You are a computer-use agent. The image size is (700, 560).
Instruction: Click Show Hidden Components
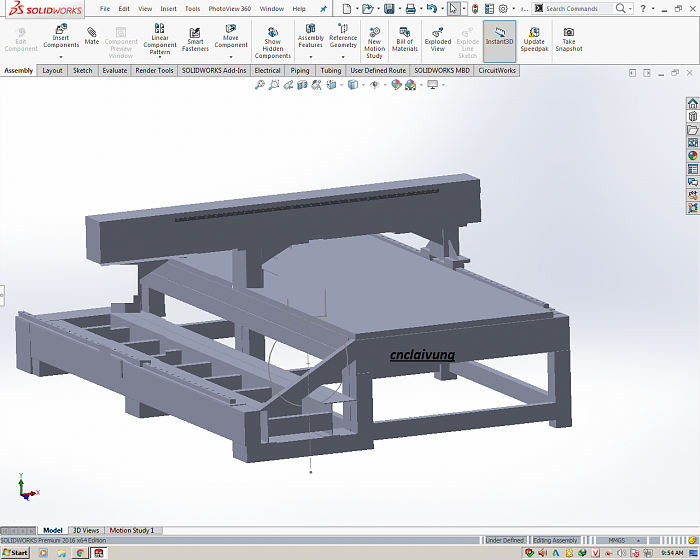point(273,43)
